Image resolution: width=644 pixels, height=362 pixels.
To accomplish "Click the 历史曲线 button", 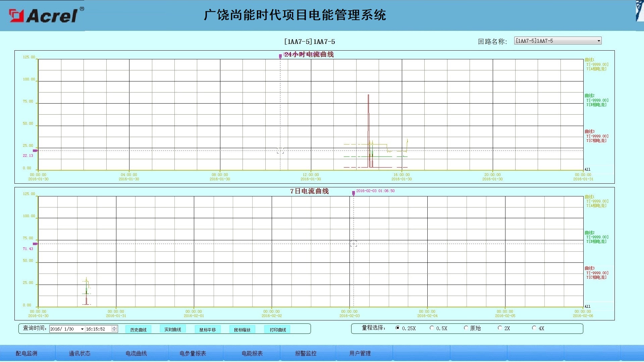I will point(138,330).
